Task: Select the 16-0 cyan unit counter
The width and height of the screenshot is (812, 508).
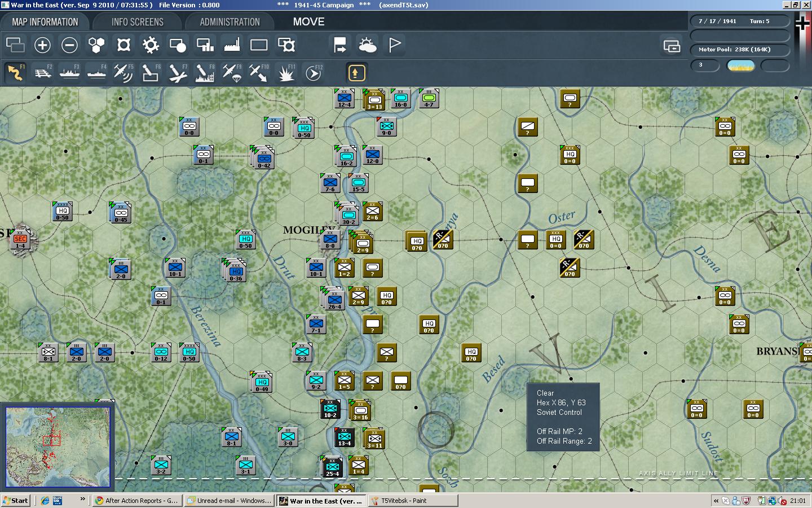Action: point(401,98)
